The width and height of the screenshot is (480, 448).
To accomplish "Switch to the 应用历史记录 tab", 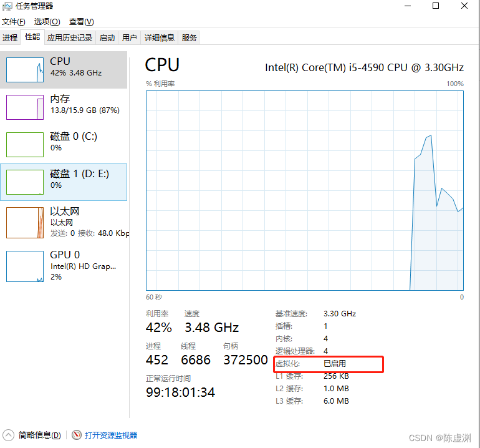I will (70, 37).
